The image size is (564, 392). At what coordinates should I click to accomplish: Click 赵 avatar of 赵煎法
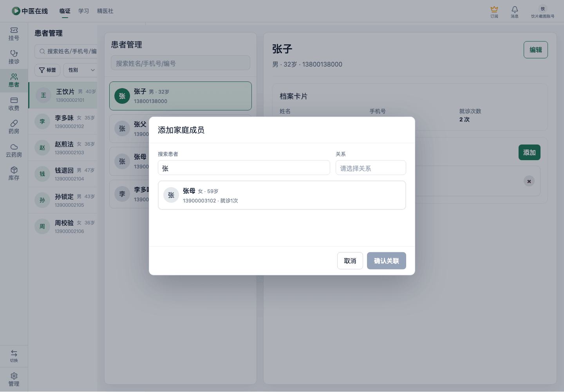[x=42, y=148]
